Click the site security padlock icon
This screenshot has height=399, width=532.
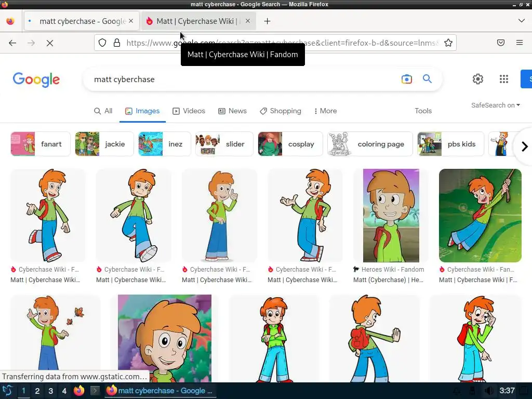(x=117, y=43)
